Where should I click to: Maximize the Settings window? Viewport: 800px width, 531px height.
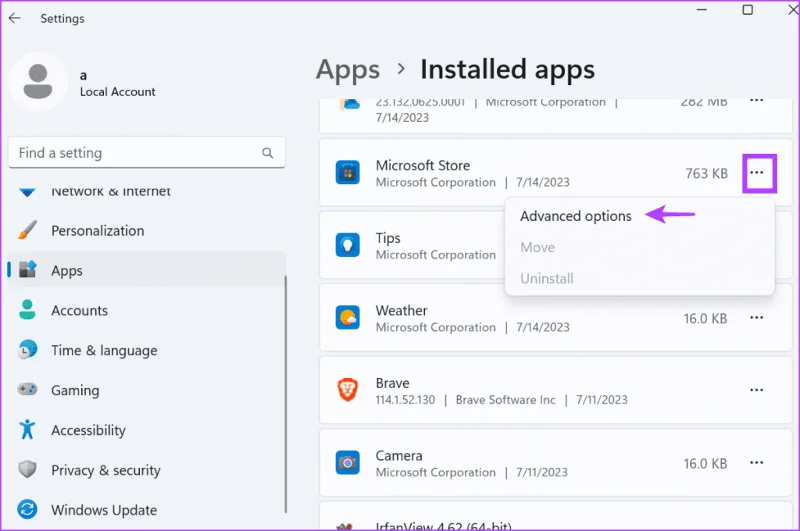[747, 10]
